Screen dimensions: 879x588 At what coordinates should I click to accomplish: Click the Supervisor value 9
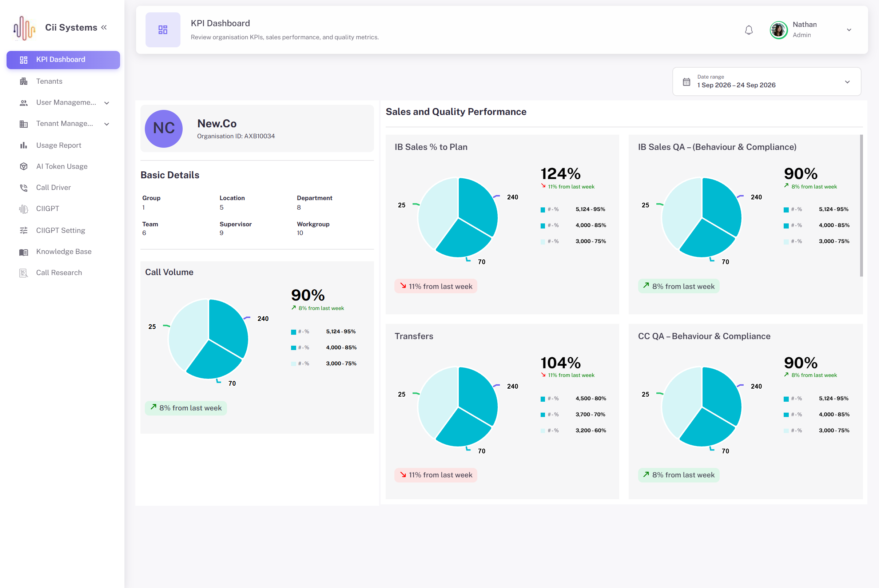(x=222, y=233)
